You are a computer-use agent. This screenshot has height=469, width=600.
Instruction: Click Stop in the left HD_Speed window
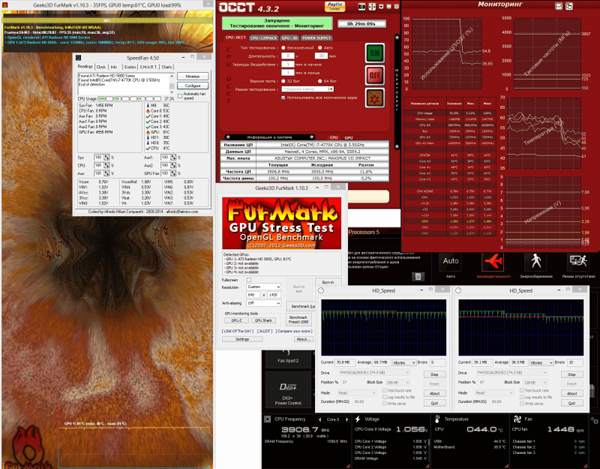435,375
